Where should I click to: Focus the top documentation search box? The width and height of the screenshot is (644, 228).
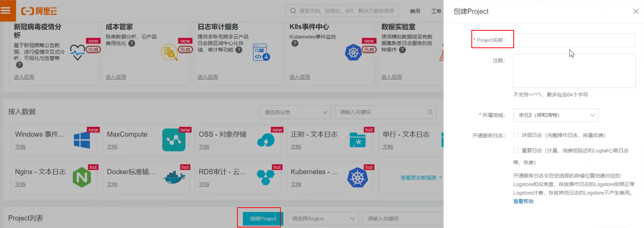[342, 11]
